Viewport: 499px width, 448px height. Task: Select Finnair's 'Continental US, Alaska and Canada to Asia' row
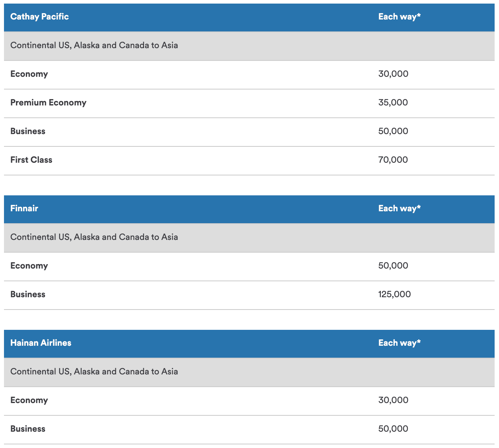(94, 237)
